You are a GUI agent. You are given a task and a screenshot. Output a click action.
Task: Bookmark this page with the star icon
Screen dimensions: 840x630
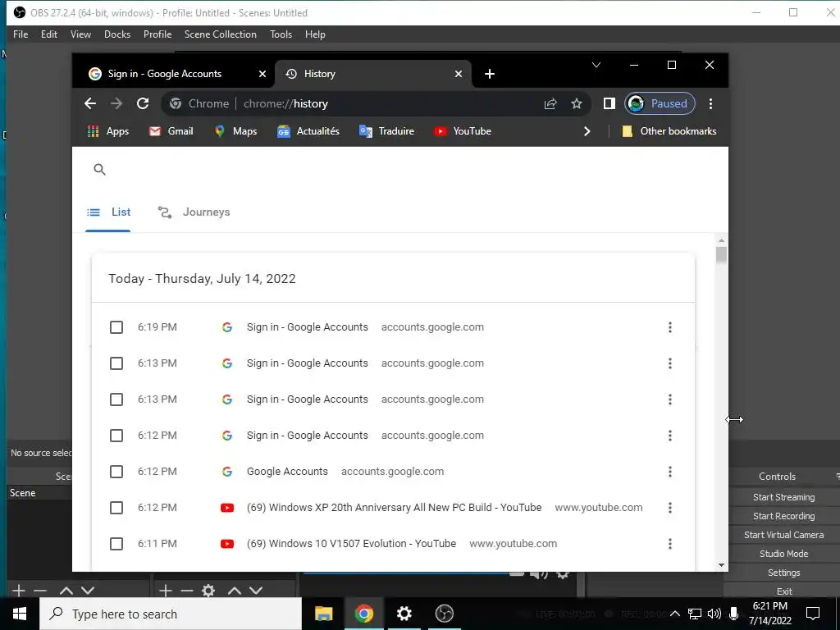click(577, 104)
